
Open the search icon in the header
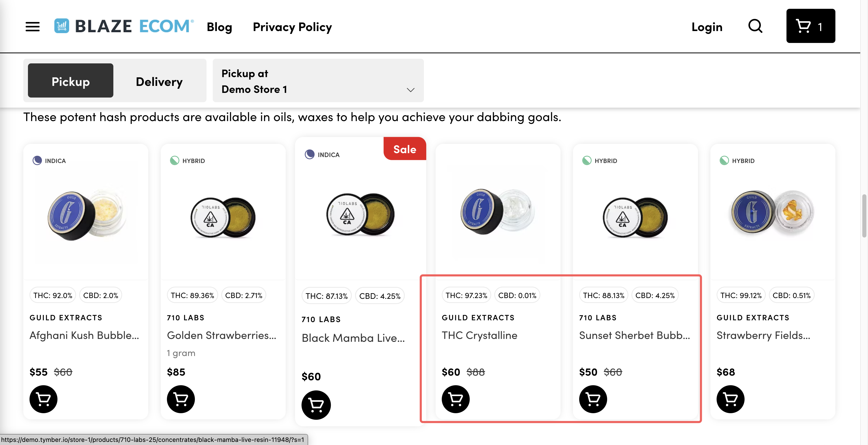pos(755,26)
